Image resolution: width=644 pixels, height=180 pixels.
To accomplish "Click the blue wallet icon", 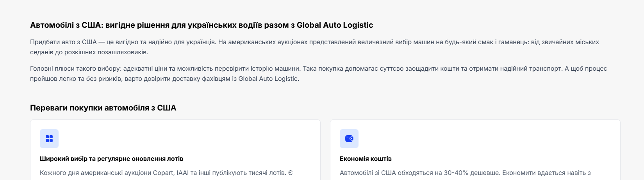I will 349,139.
